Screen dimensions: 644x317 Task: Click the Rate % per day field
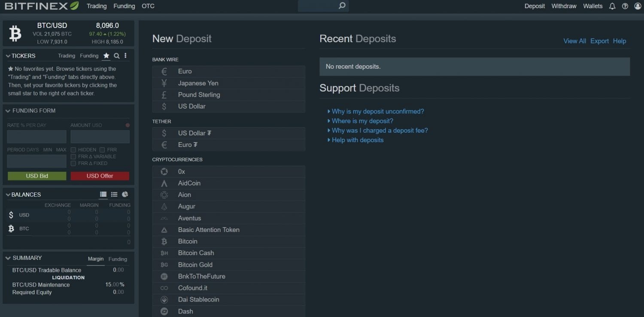[36, 137]
